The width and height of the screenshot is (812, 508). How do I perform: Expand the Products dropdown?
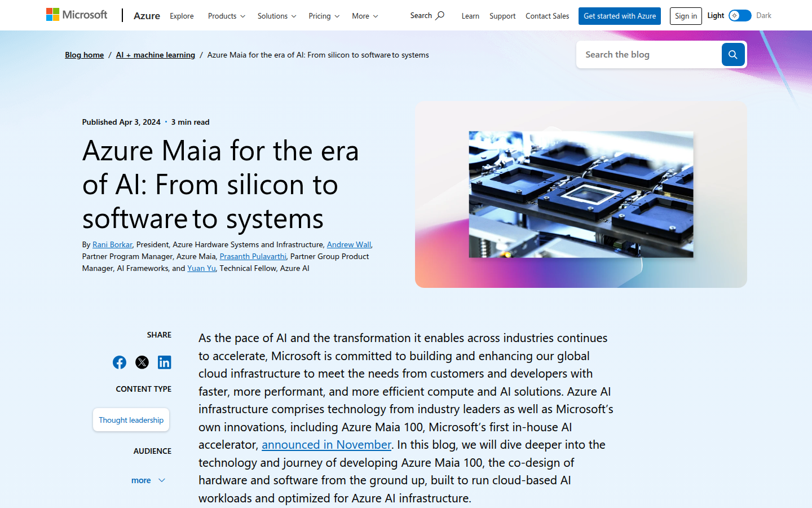click(227, 16)
